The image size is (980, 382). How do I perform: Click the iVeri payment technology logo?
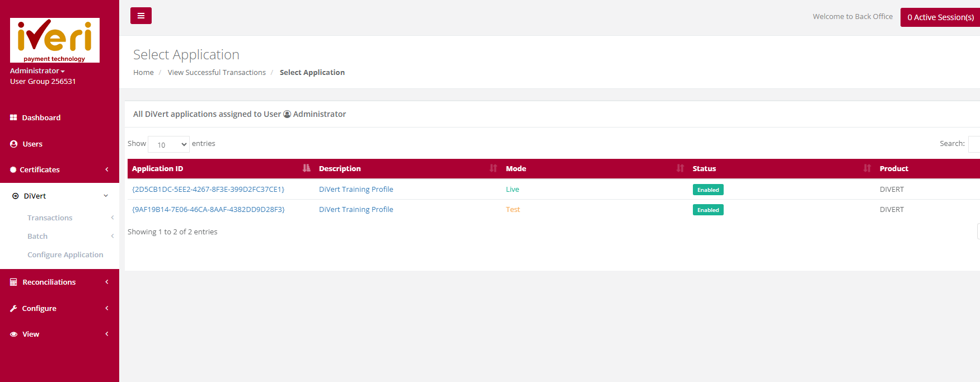(x=55, y=40)
